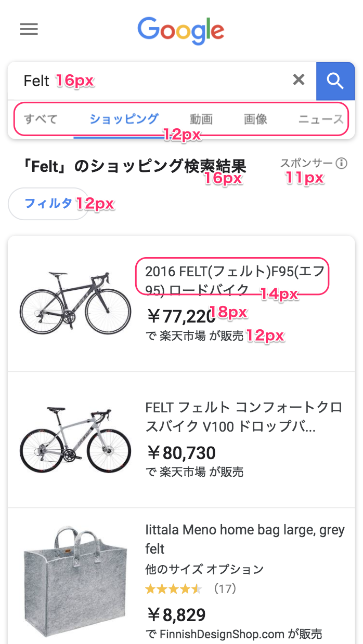363x644 pixels.
Task: Switch to the すべて tab
Action: [x=41, y=119]
